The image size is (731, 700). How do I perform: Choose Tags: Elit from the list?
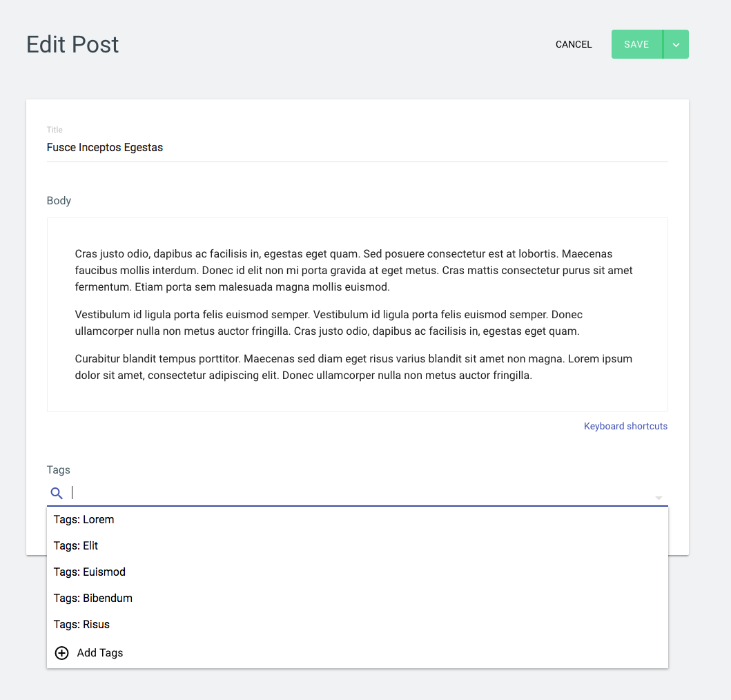point(357,545)
